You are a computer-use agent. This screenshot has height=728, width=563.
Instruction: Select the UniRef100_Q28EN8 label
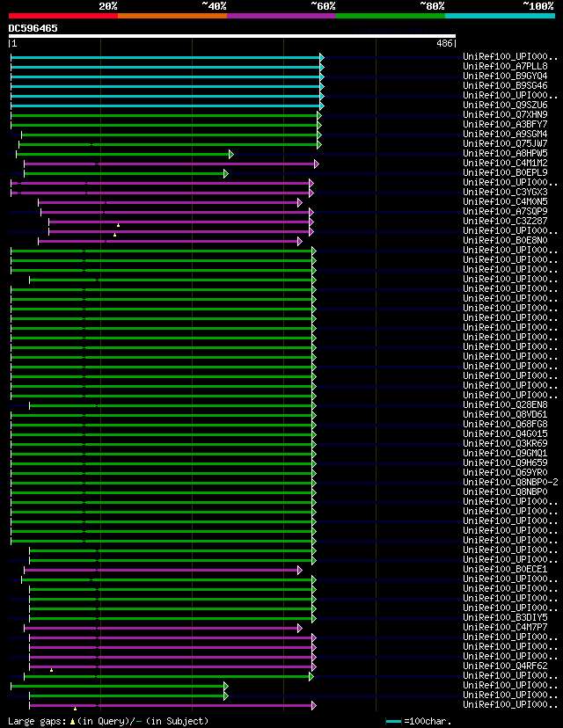(x=505, y=404)
